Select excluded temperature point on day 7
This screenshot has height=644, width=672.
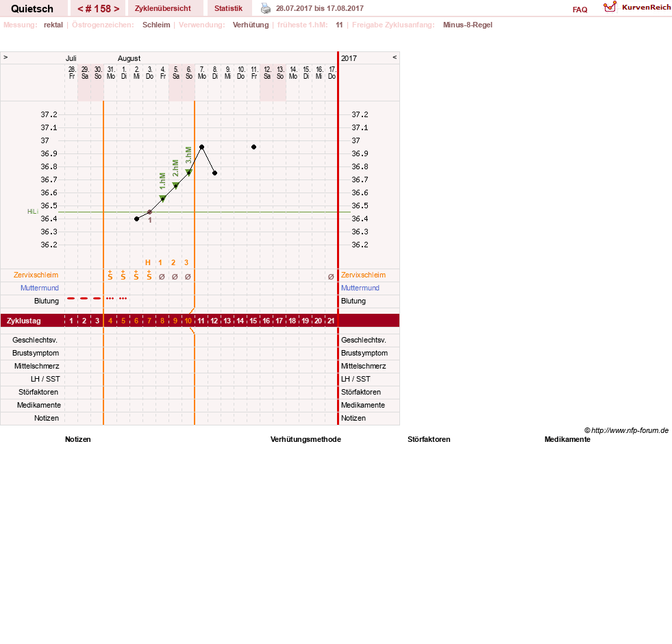tap(149, 212)
